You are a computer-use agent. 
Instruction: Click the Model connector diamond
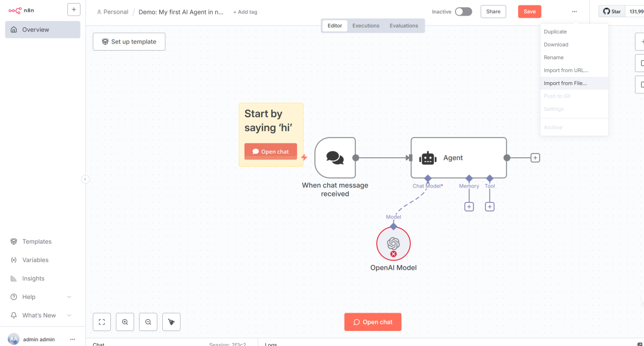point(394,226)
